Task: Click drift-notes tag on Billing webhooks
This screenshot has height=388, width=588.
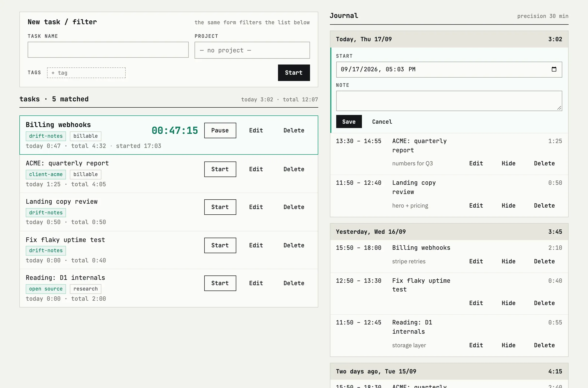Action: (46, 136)
